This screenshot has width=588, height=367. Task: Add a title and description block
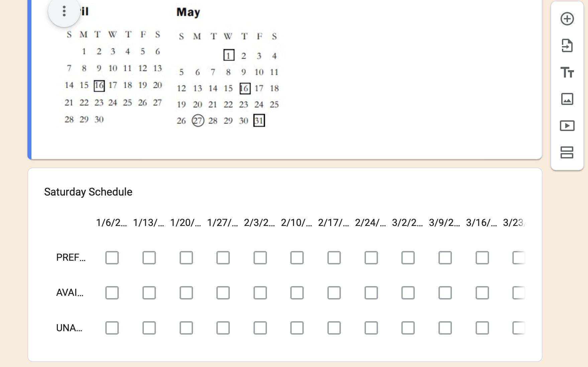click(568, 72)
